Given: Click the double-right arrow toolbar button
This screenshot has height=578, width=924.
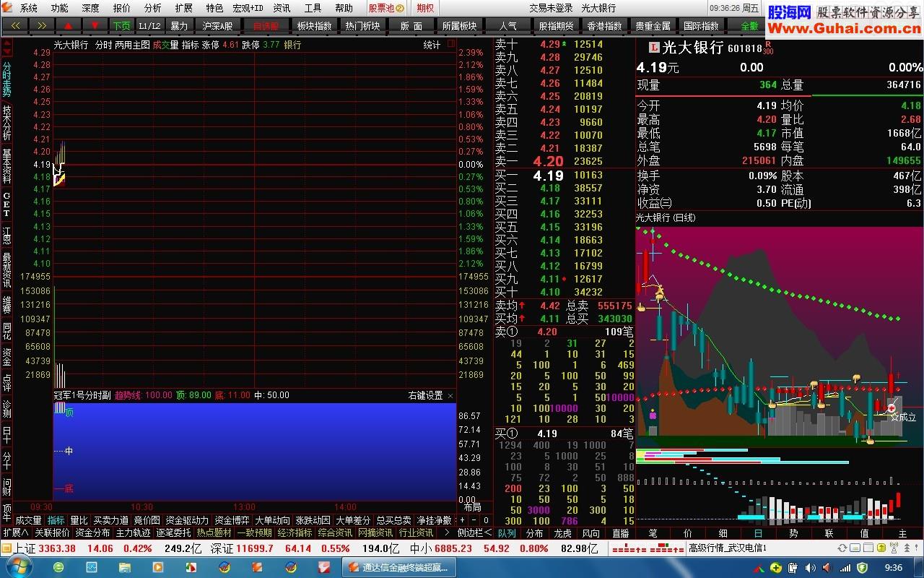Looking at the screenshot, I should pyautogui.click(x=42, y=25).
